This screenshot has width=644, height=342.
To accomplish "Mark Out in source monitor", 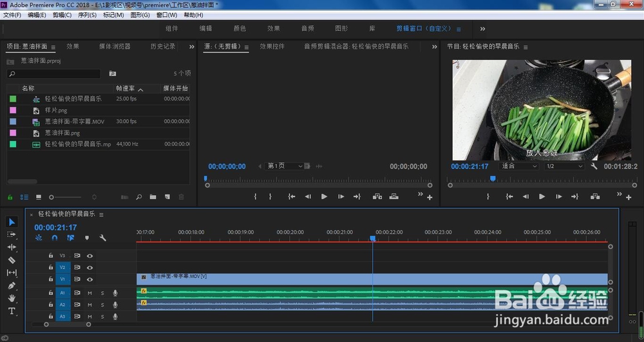I will [x=270, y=196].
